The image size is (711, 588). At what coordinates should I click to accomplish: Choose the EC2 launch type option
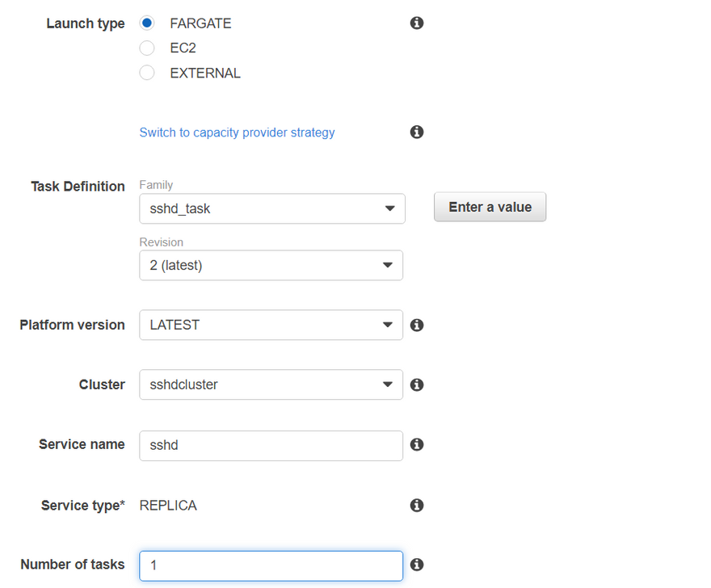(x=147, y=48)
